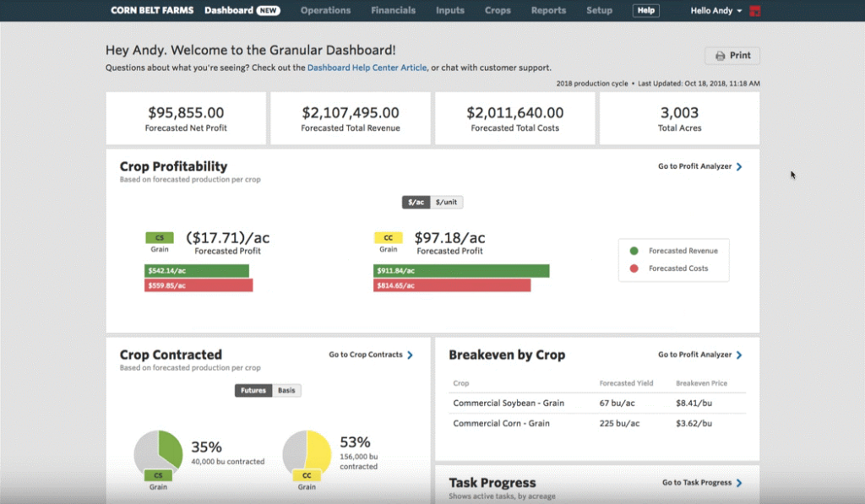Click the printer icon on Print button

pyautogui.click(x=720, y=56)
